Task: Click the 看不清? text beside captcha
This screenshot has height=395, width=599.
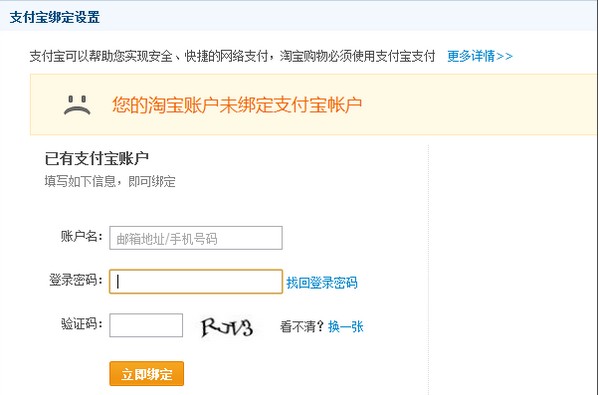Action: click(x=302, y=327)
